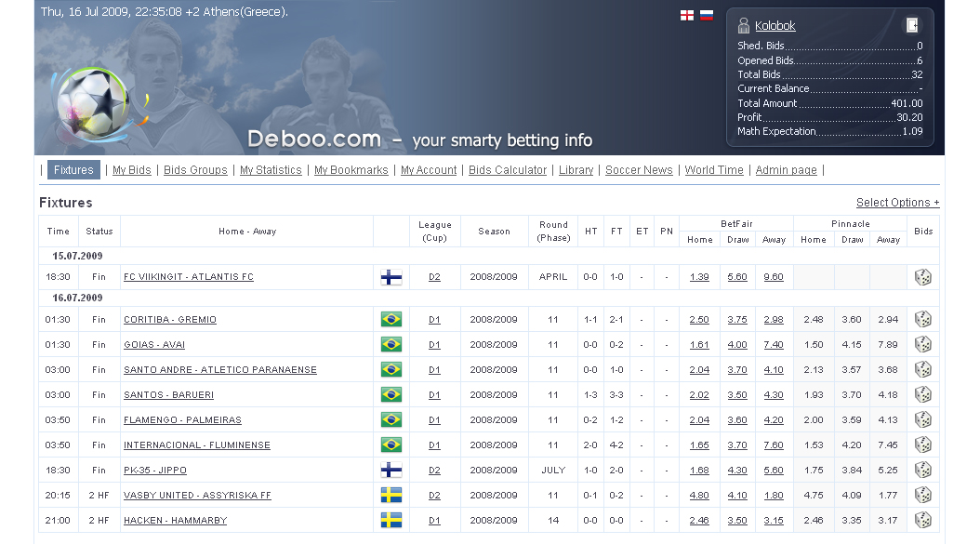Click the D2 league link for FC Viikingit

pos(434,277)
